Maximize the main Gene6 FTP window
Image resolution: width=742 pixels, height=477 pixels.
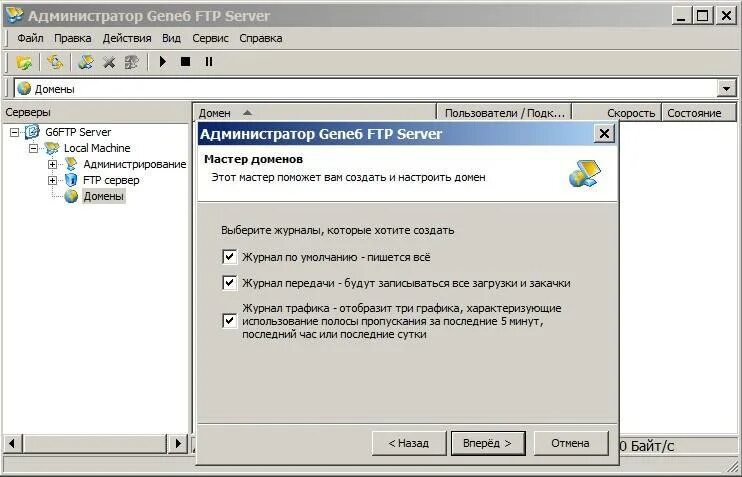pyautogui.click(x=703, y=16)
